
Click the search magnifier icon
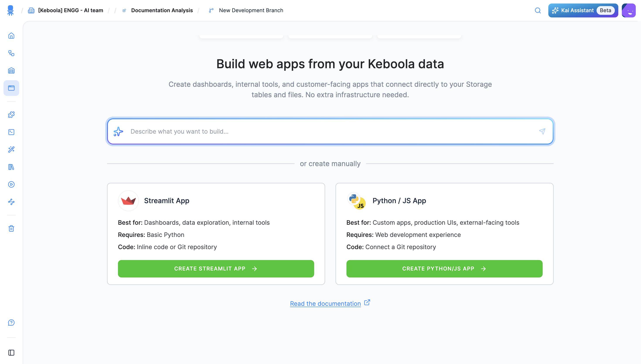click(x=538, y=10)
